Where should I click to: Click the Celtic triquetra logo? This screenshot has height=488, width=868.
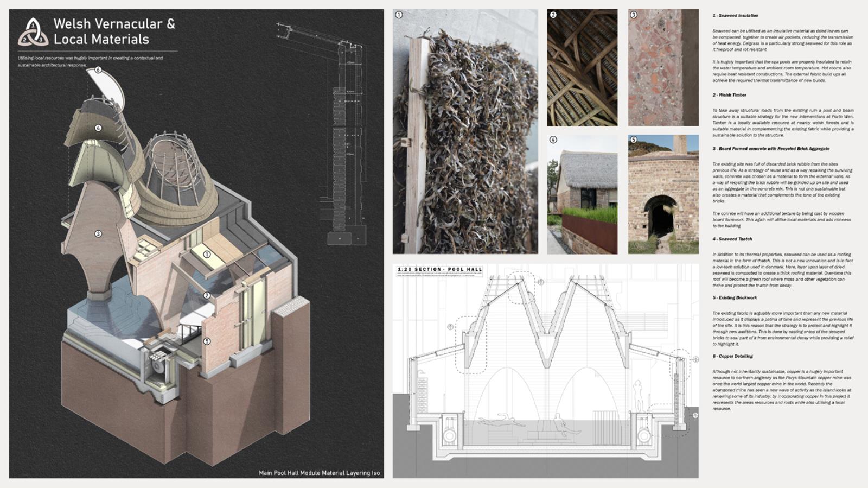[33, 32]
